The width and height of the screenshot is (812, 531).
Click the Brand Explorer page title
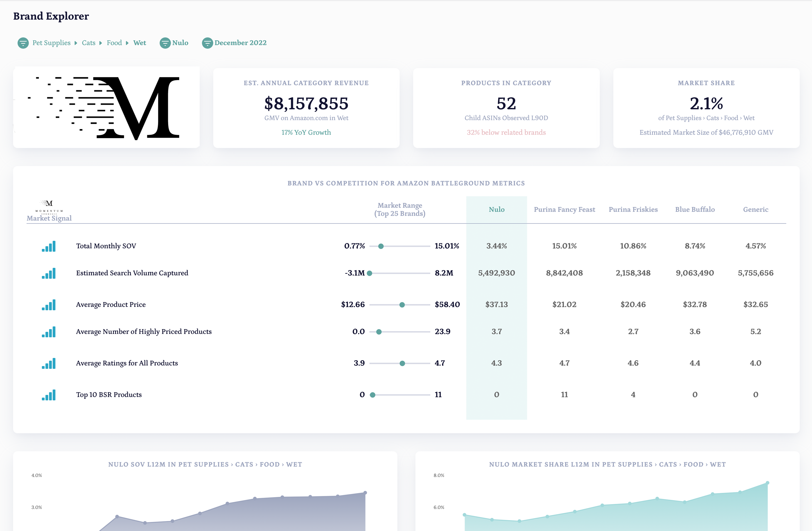coord(51,16)
